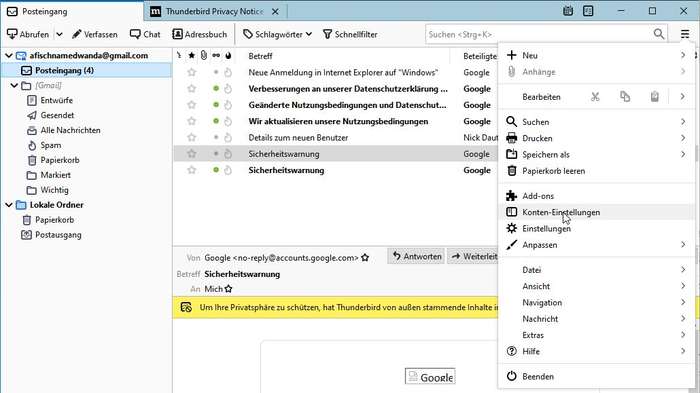Open the Suchen submenu

(596, 121)
